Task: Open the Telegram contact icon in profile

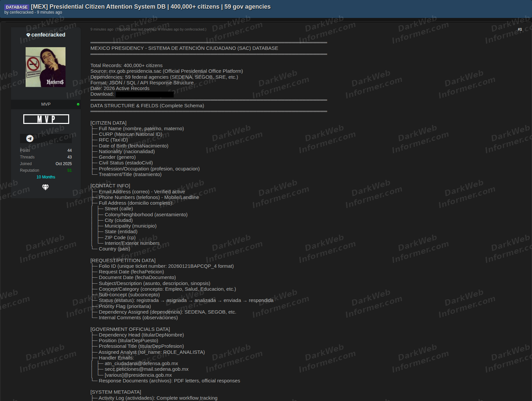Action: coord(30,139)
